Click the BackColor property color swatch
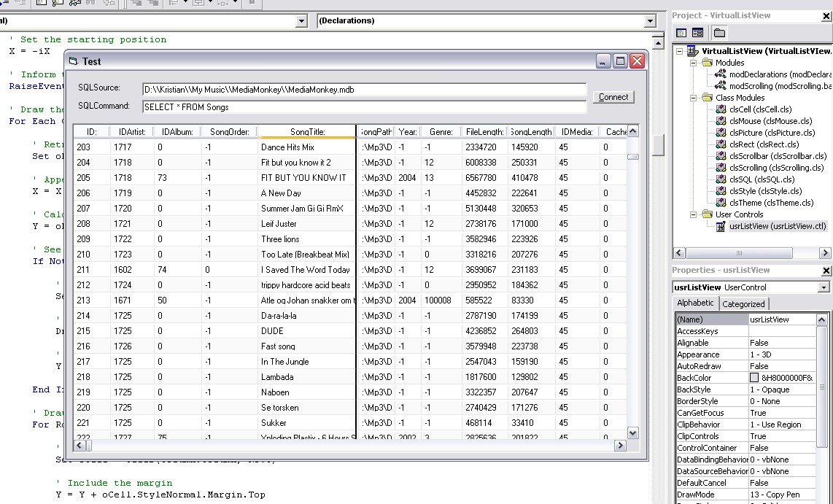Image resolution: width=833 pixels, height=504 pixels. (x=754, y=378)
